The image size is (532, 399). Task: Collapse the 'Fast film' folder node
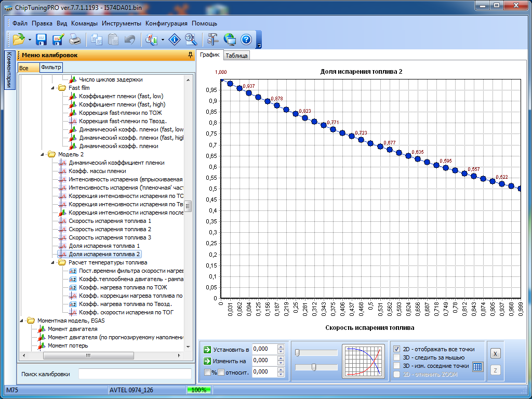click(54, 88)
